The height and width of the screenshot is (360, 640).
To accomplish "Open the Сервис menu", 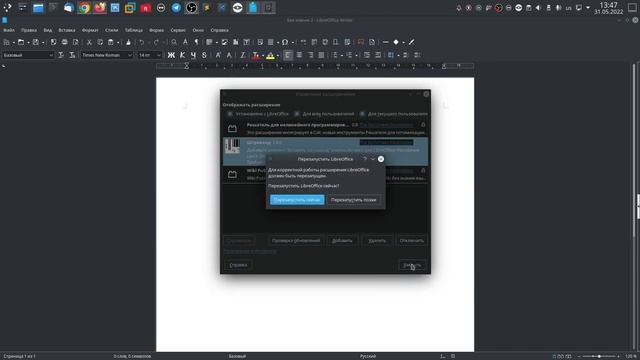I will click(178, 30).
